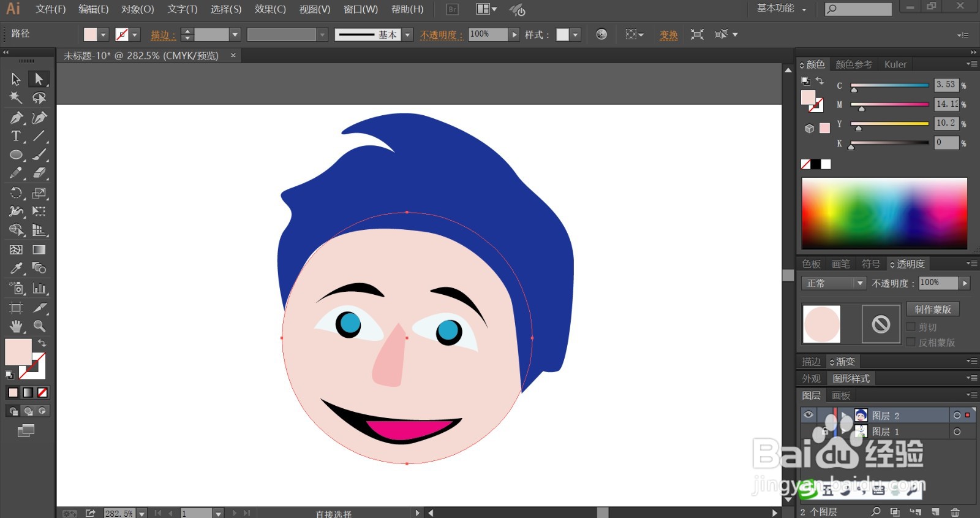Open the 基本功能 workspace dropdown

pyautogui.click(x=781, y=9)
